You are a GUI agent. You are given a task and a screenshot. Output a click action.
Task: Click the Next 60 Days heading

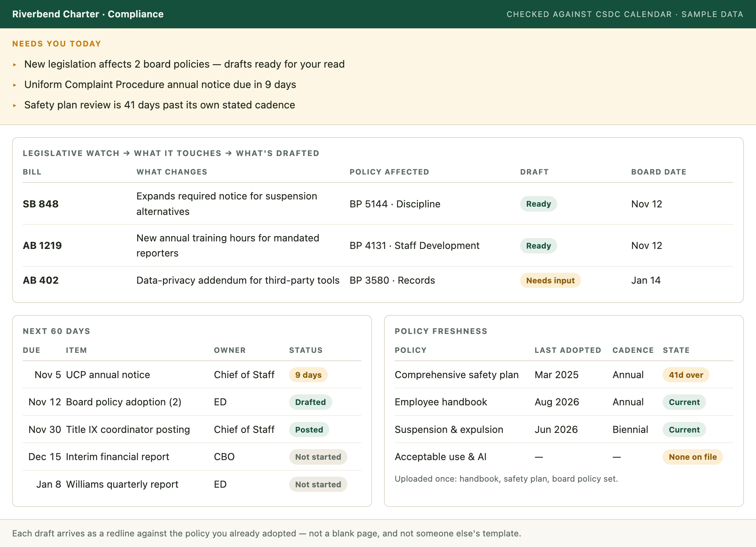(x=56, y=331)
